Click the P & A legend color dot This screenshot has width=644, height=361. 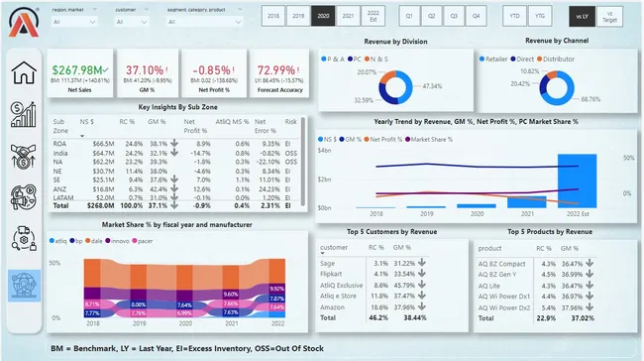pos(324,60)
